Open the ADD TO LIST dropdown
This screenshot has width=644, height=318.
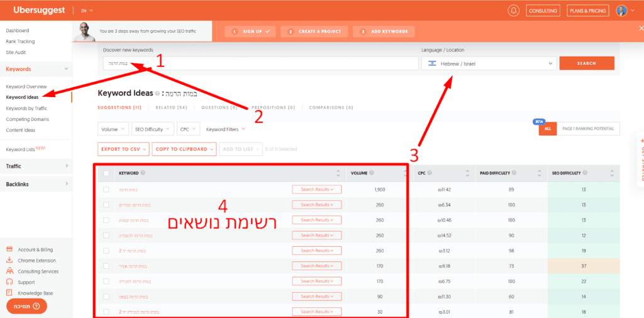[x=241, y=149]
